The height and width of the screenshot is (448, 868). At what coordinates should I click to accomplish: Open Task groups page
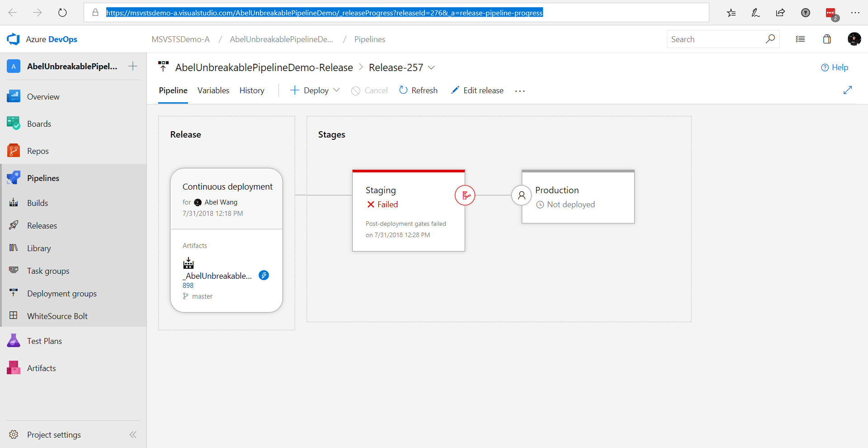coord(48,271)
